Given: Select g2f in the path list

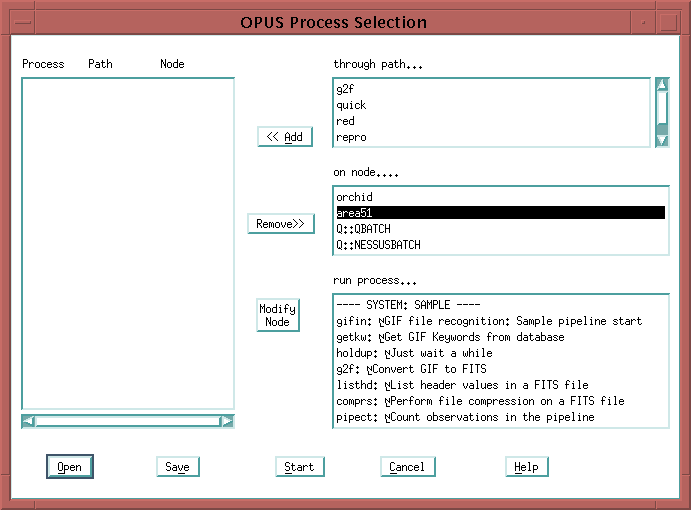Looking at the screenshot, I should [345, 89].
